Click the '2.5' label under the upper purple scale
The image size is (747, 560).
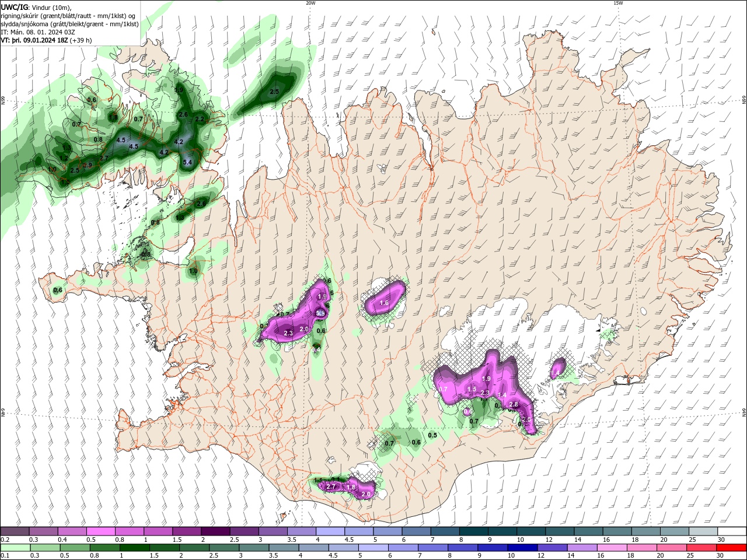coord(234,540)
